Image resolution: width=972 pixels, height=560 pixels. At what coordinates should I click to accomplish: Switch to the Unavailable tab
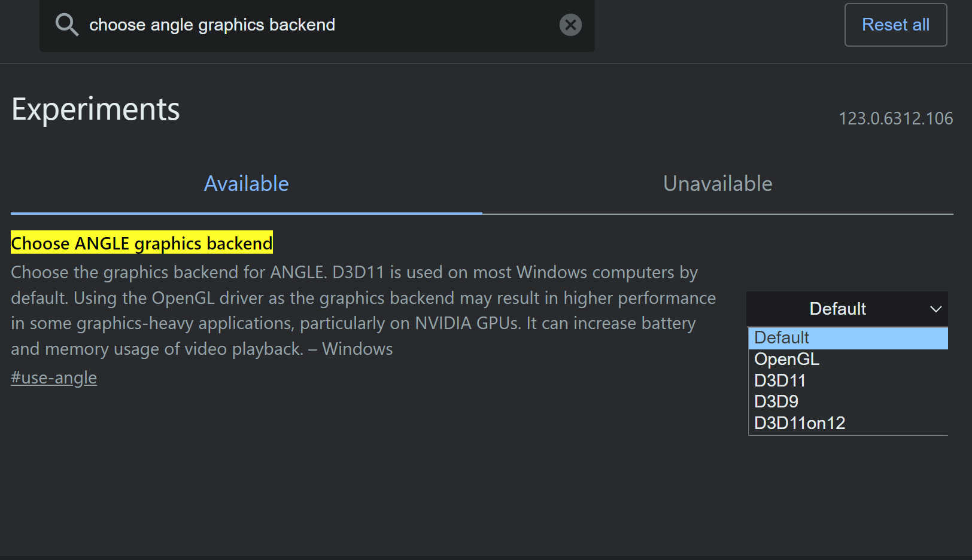717,184
